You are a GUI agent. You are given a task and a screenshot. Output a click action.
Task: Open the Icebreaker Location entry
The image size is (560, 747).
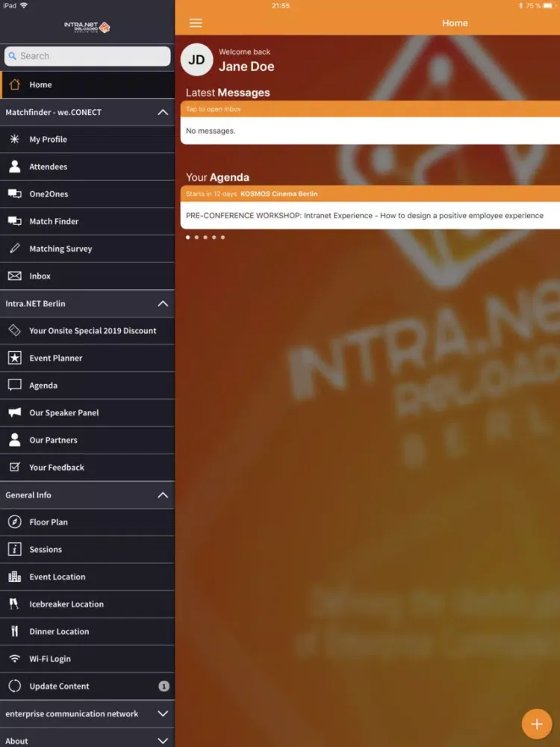[x=87, y=604]
